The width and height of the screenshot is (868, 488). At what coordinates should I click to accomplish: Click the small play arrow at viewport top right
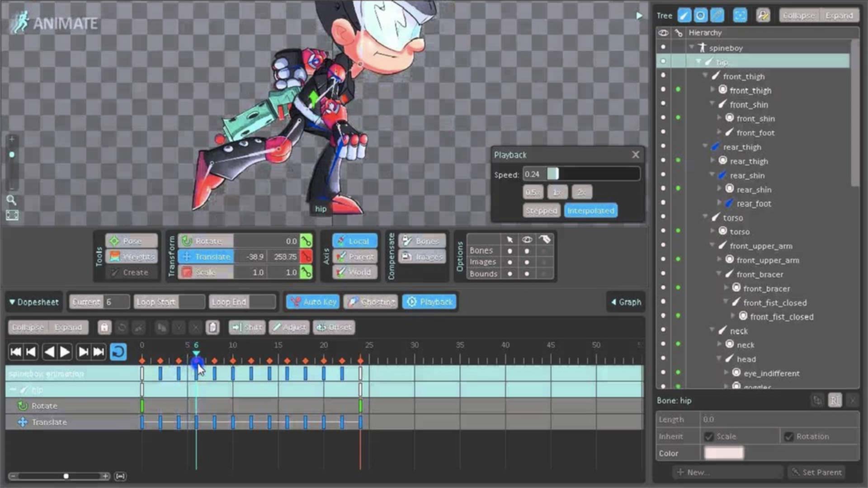(x=639, y=15)
